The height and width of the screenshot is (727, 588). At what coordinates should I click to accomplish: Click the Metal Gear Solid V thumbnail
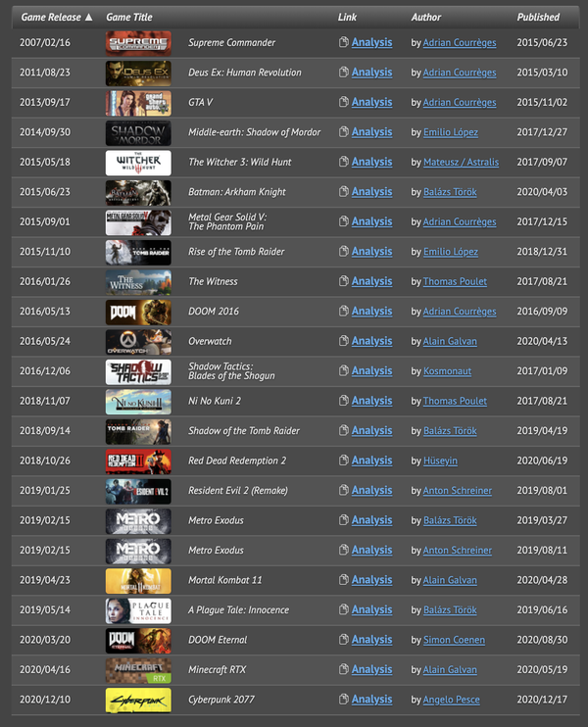pyautogui.click(x=138, y=222)
